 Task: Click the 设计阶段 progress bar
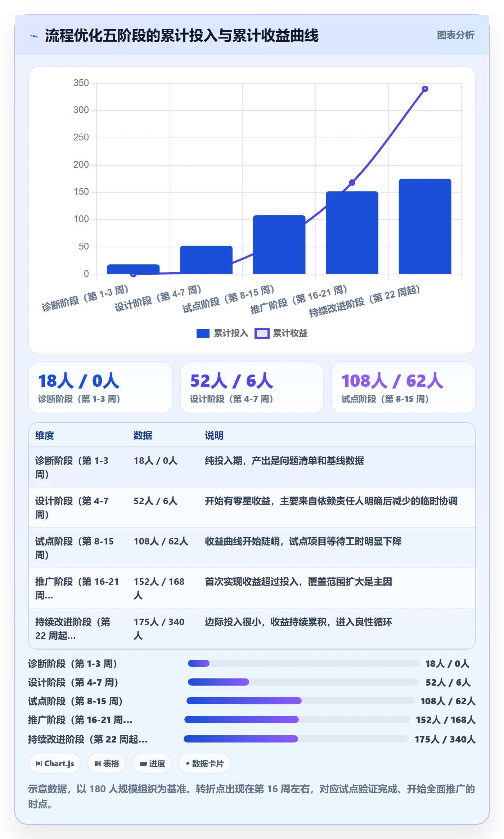click(303, 682)
